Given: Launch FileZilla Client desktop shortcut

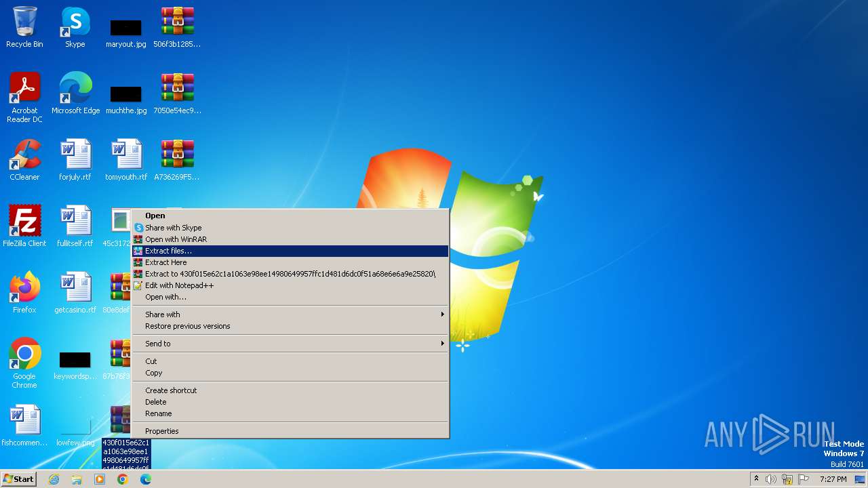Looking at the screenshot, I should pyautogui.click(x=24, y=226).
